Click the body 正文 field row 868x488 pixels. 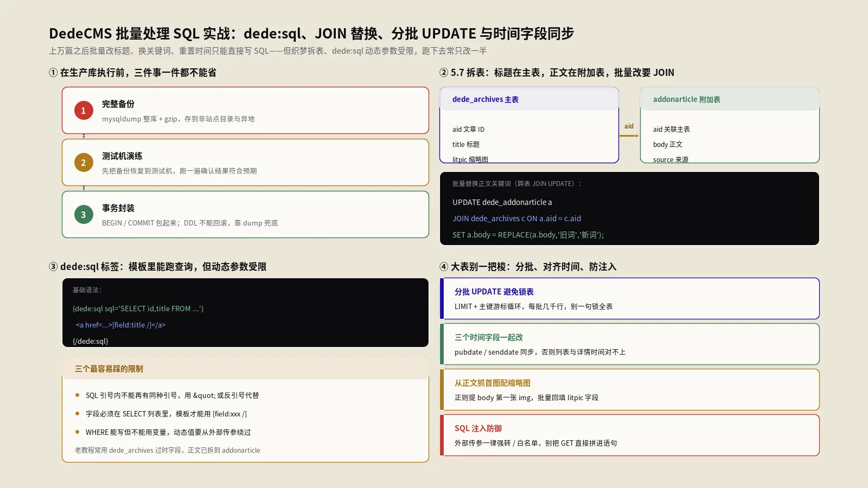pos(668,144)
